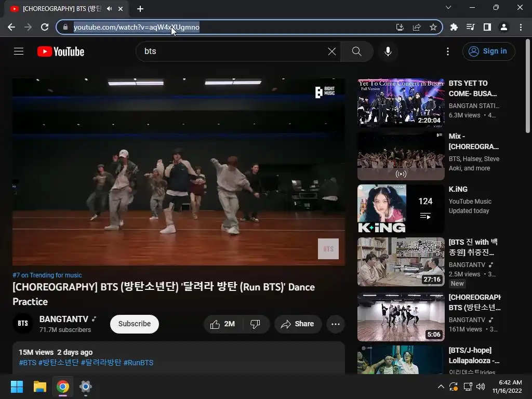Open Chrome three-dot menu
This screenshot has height=399, width=532.
click(521, 27)
